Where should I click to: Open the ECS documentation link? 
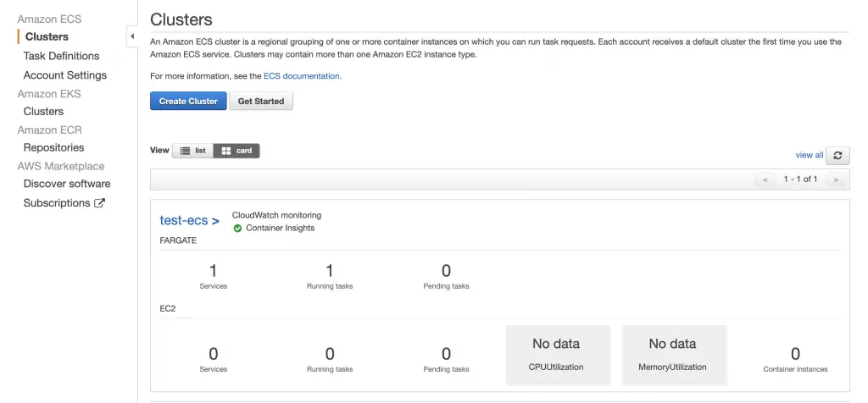(302, 76)
